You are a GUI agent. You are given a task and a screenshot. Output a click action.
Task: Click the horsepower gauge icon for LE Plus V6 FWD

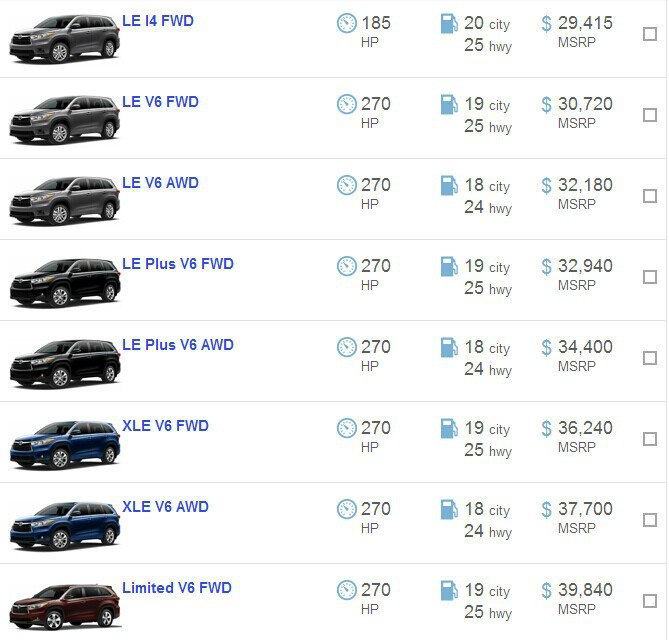[x=347, y=266]
